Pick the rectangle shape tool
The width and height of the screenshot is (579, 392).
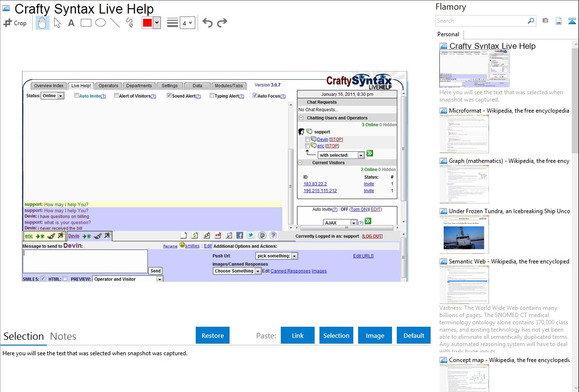click(x=86, y=23)
